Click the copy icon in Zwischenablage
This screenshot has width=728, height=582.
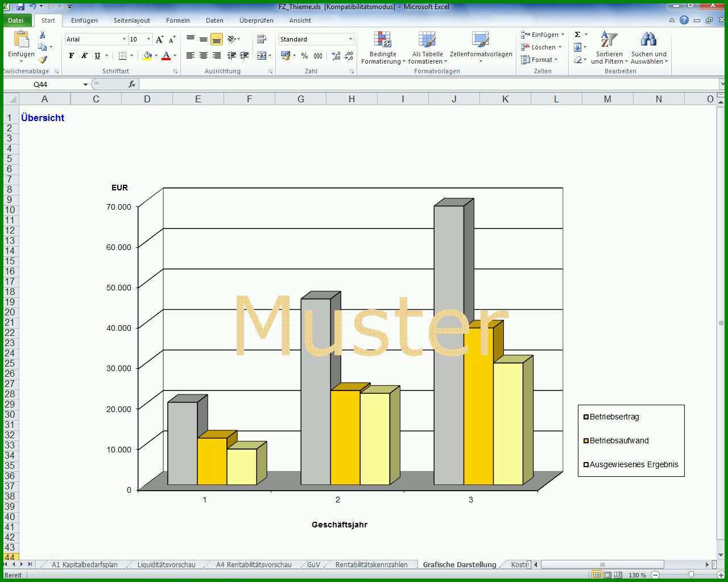42,47
